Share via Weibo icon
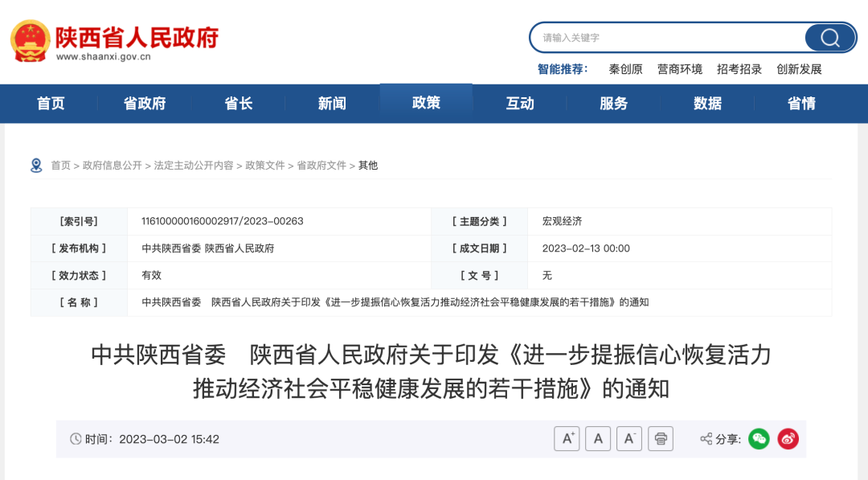The image size is (868, 480). (x=788, y=439)
